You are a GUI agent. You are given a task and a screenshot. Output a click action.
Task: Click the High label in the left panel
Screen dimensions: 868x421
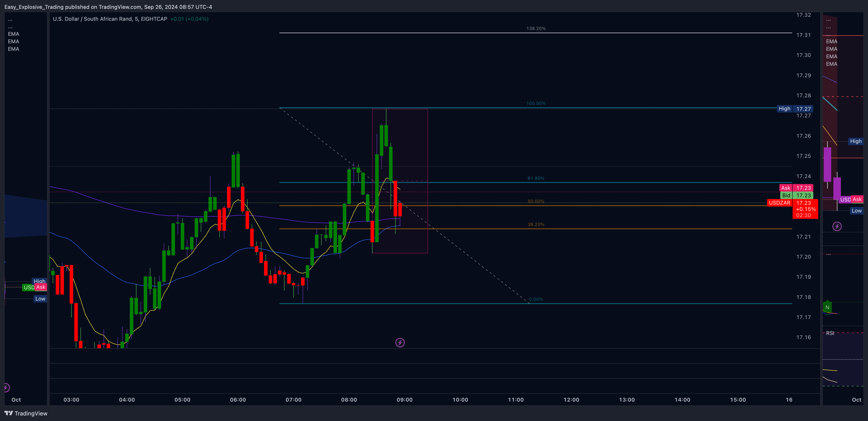click(39, 281)
